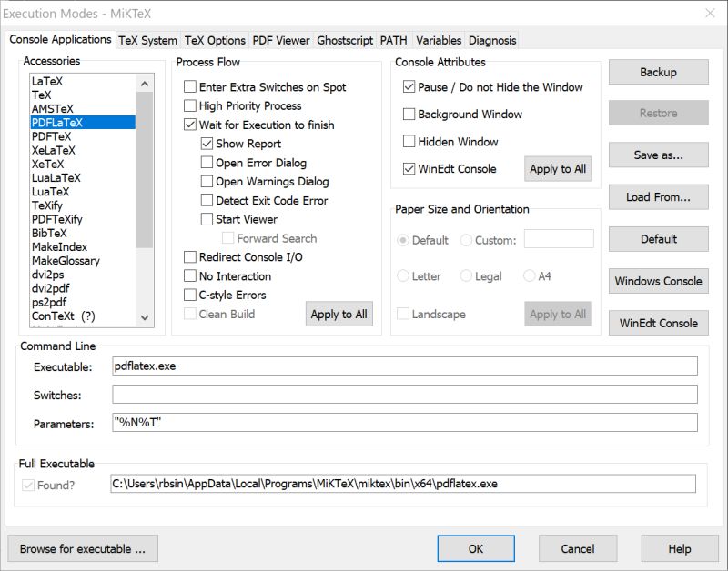This screenshot has height=571, width=728.
Task: Click the Default button
Action: [x=658, y=239]
